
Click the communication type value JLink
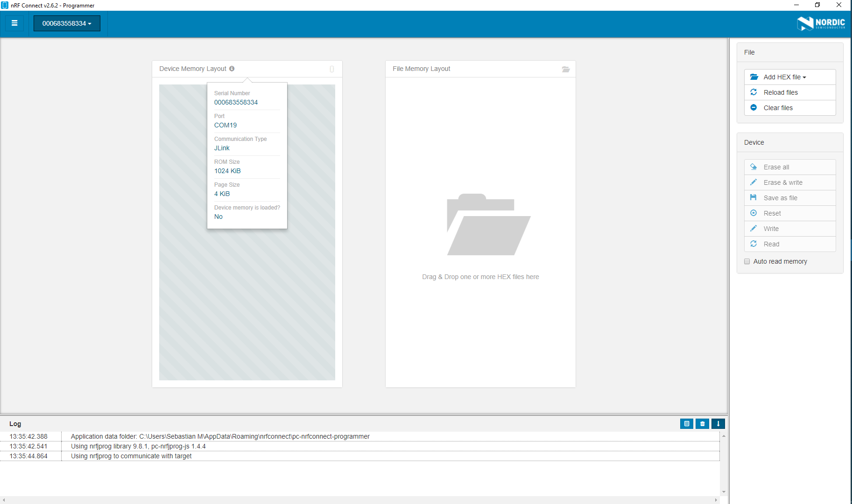222,148
